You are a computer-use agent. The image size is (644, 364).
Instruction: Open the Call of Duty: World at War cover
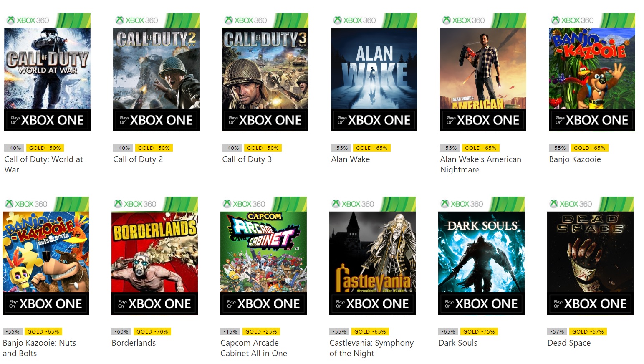pyautogui.click(x=47, y=72)
